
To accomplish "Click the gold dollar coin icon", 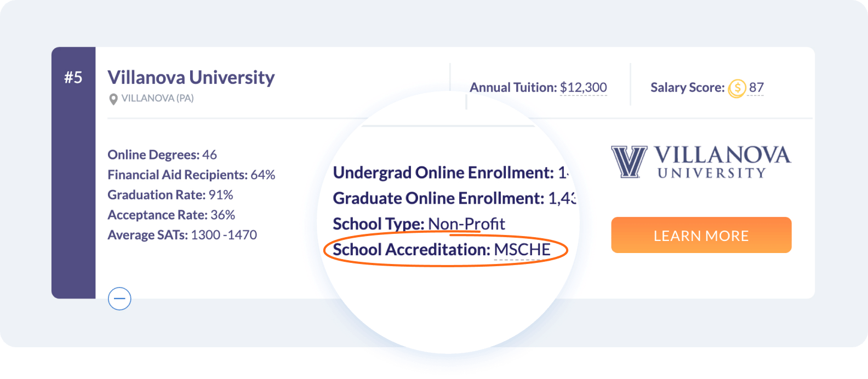I will pos(737,88).
